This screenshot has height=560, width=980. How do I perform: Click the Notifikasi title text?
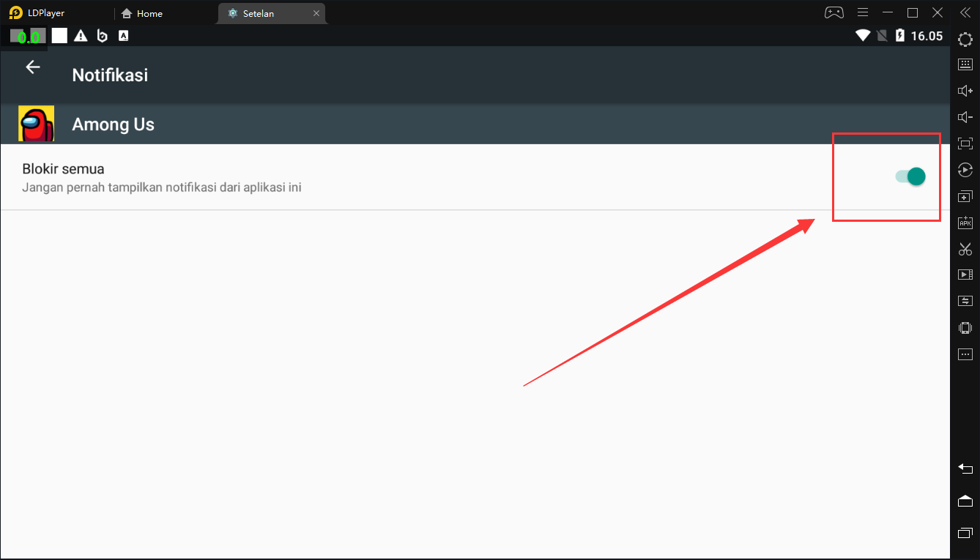[110, 75]
